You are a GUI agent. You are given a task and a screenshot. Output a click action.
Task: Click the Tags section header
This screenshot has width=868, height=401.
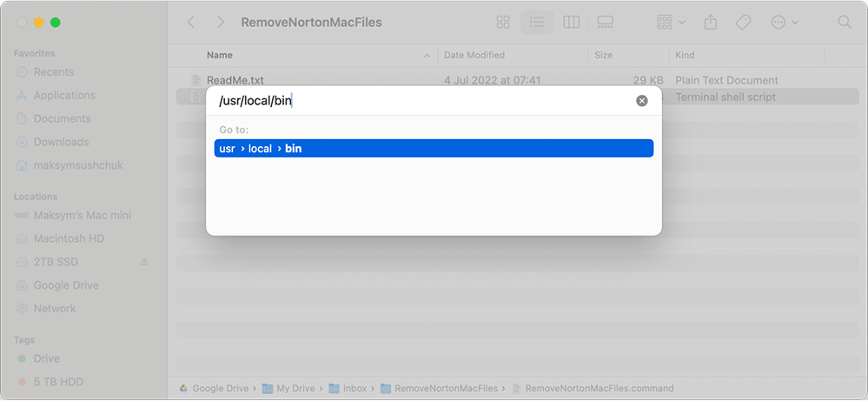24,339
